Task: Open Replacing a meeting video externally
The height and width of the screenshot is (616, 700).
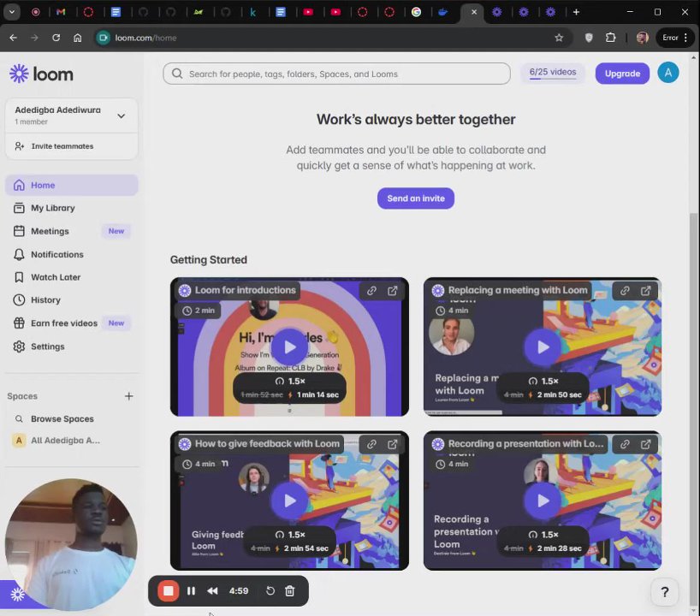Action: click(645, 291)
